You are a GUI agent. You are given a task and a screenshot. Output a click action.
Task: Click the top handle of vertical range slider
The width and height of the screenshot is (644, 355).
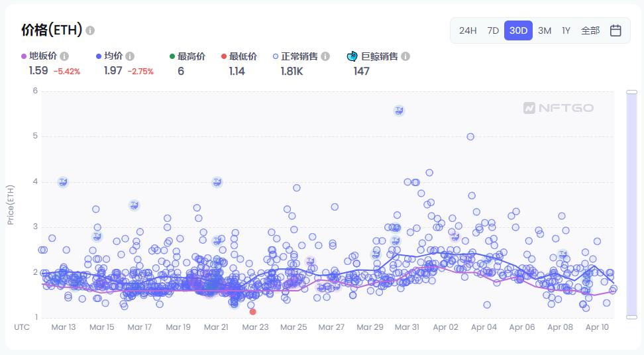(x=631, y=92)
